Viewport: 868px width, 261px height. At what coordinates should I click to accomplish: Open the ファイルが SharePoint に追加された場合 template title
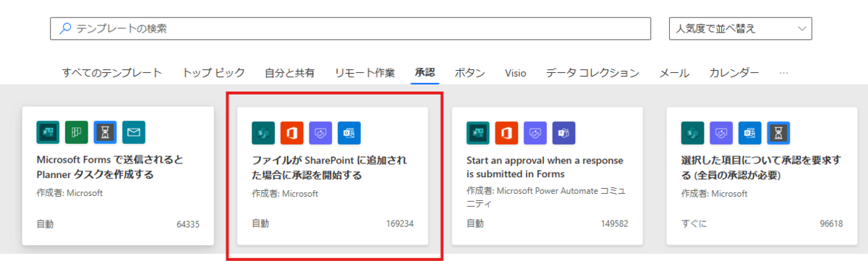tap(329, 168)
